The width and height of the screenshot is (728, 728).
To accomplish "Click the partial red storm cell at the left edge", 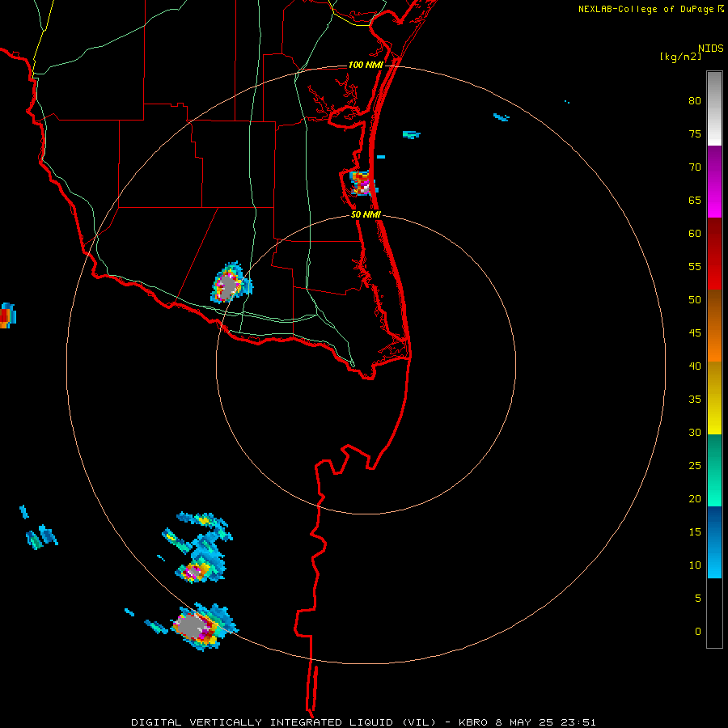I will [x=7, y=315].
